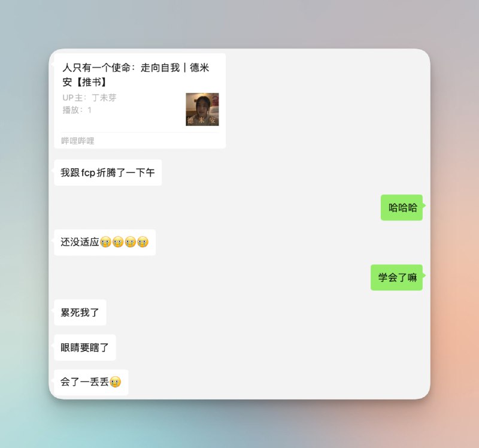Click the 【推书】 part of the card title
Screen dimensions: 479x448
coord(90,82)
